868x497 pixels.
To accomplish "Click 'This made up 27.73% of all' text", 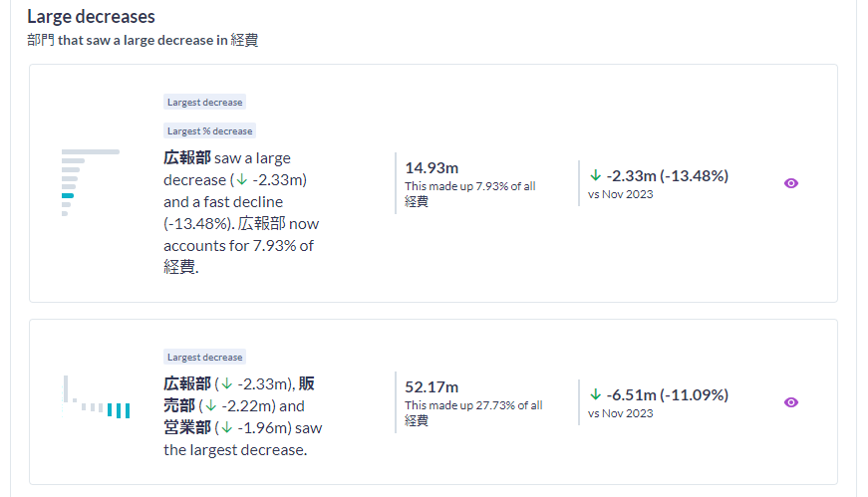I will [473, 405].
